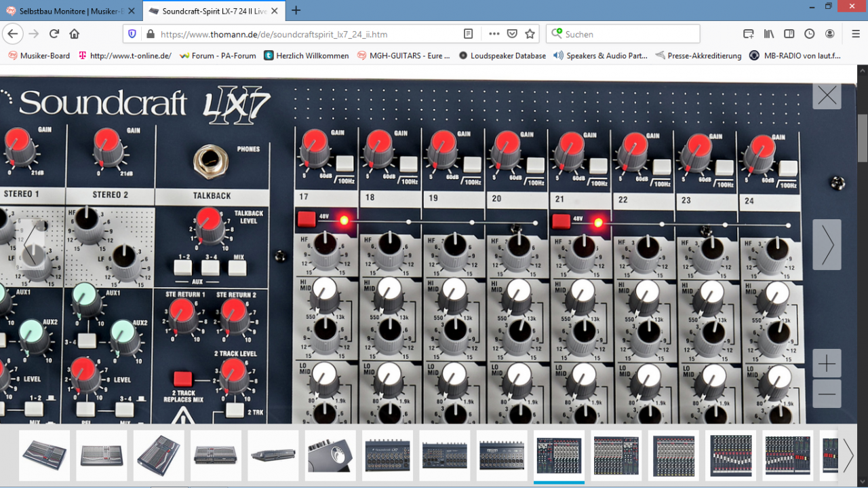Show the browser sidebar
The width and height of the screenshot is (868, 488).
[789, 34]
